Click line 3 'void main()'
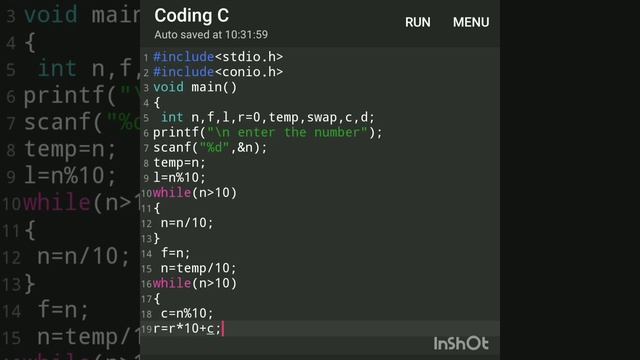 195,87
